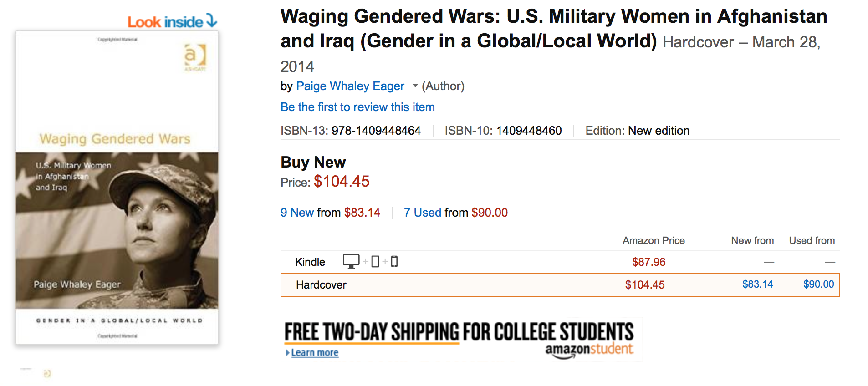Click $83.14 in the Hardcover row

pyautogui.click(x=757, y=284)
